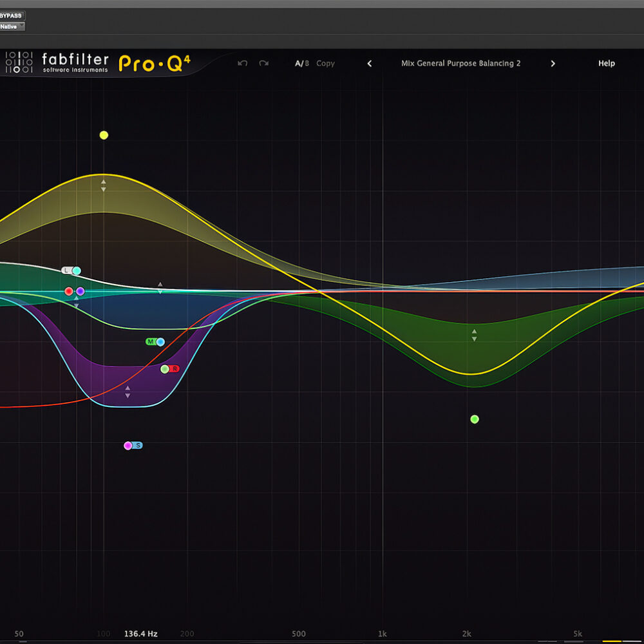Click the '50' frequency label
The image size is (644, 644).
pos(19,634)
